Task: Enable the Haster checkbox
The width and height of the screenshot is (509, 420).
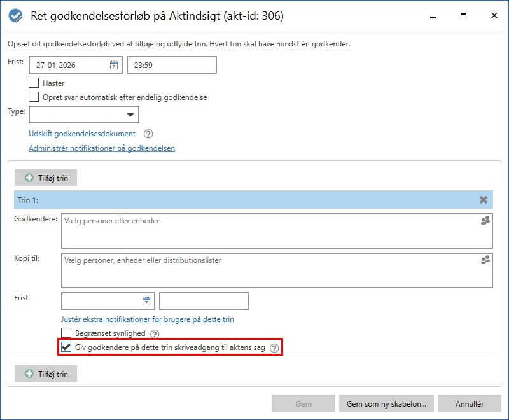Action: pyautogui.click(x=34, y=83)
